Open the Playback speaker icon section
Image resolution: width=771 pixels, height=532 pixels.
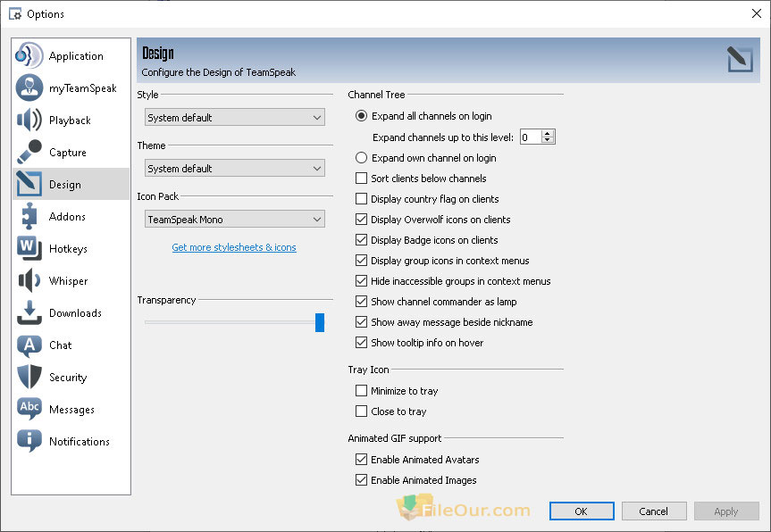(x=29, y=120)
